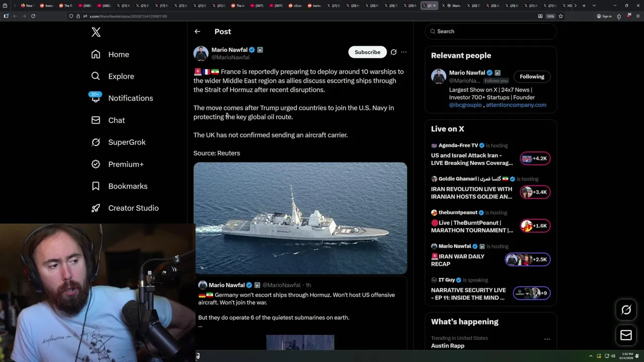Reload the page with browser refresh
This screenshot has width=644, height=362.
pyautogui.click(x=33, y=16)
